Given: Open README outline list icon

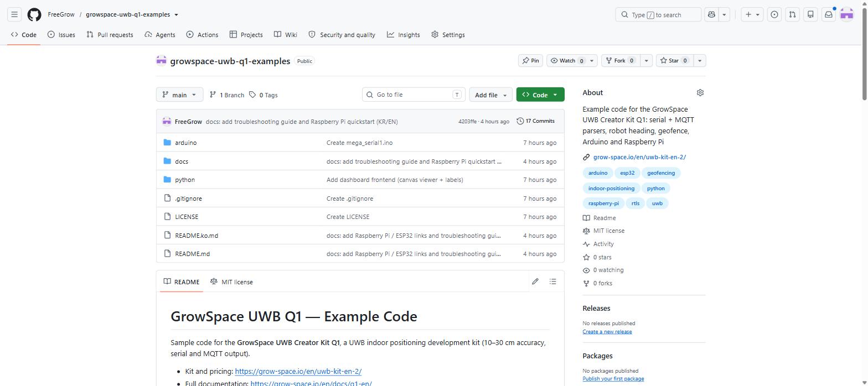Looking at the screenshot, I should 552,281.
